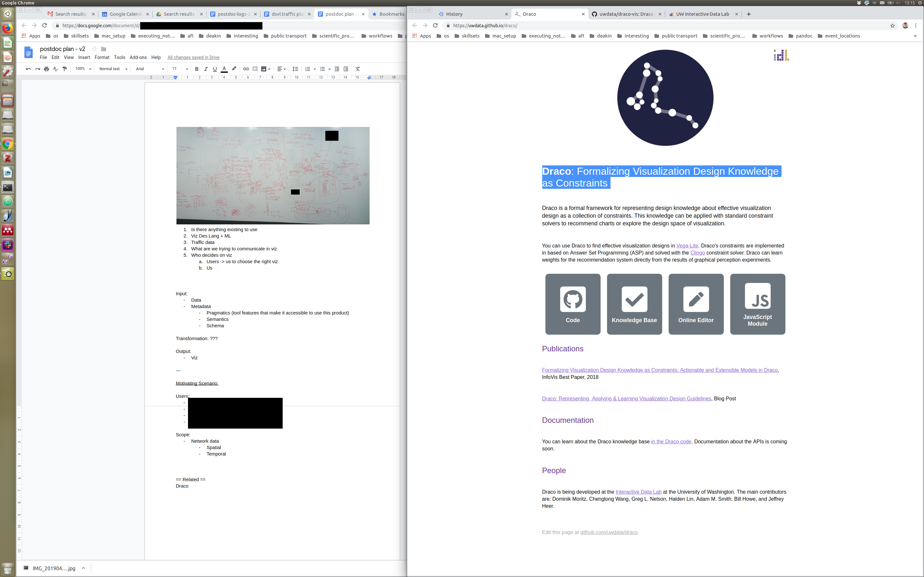Click the Clear formatting icon

358,69
